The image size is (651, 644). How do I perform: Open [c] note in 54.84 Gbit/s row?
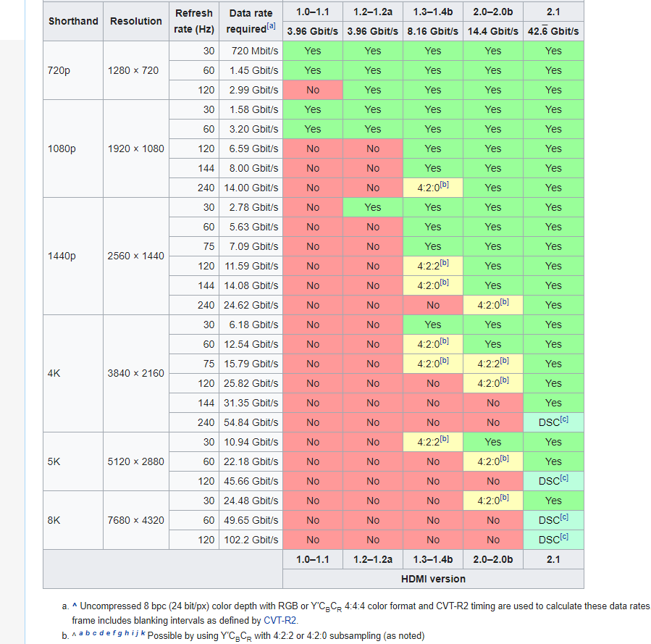click(x=564, y=419)
